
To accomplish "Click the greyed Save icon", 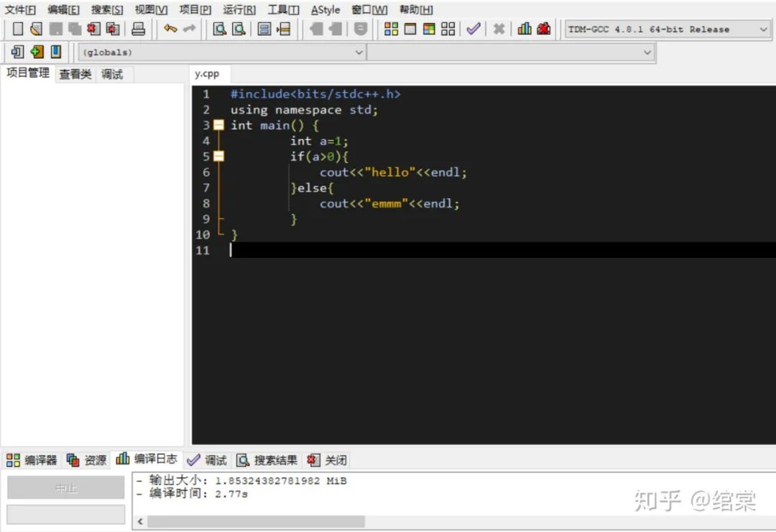I will 55,29.
